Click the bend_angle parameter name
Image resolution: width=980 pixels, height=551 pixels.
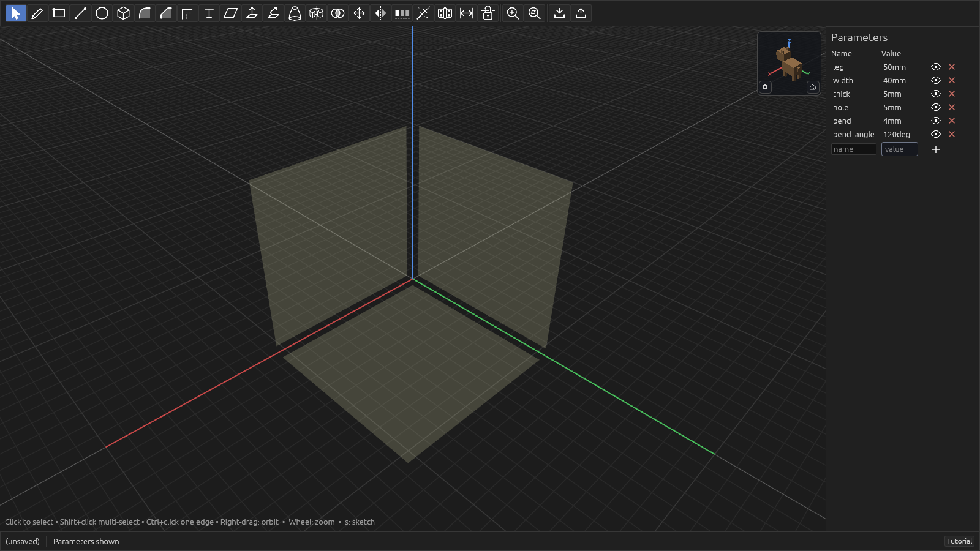(854, 135)
